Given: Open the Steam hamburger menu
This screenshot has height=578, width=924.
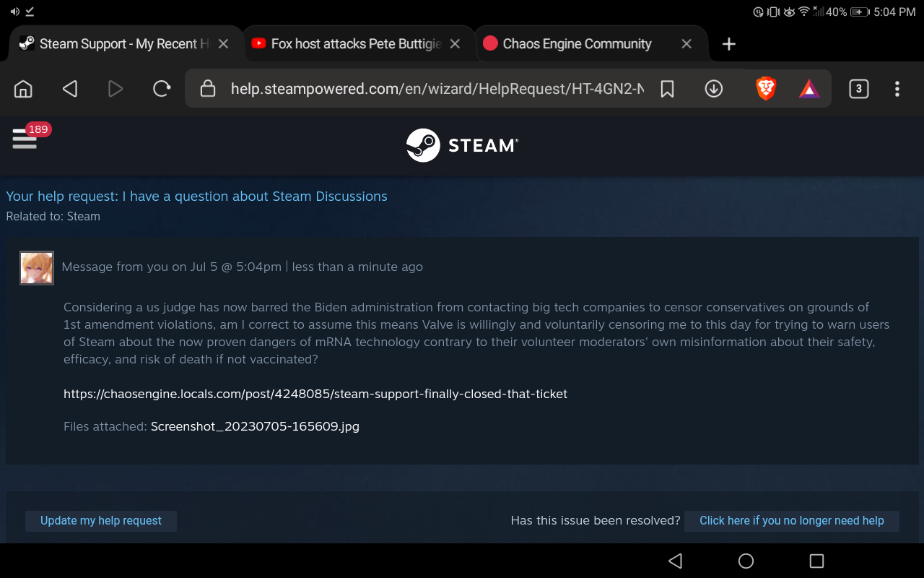Looking at the screenshot, I should pyautogui.click(x=25, y=139).
